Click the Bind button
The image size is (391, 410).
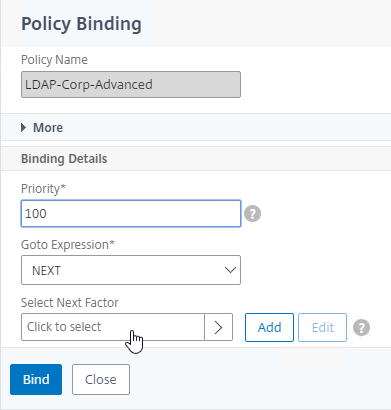click(36, 379)
